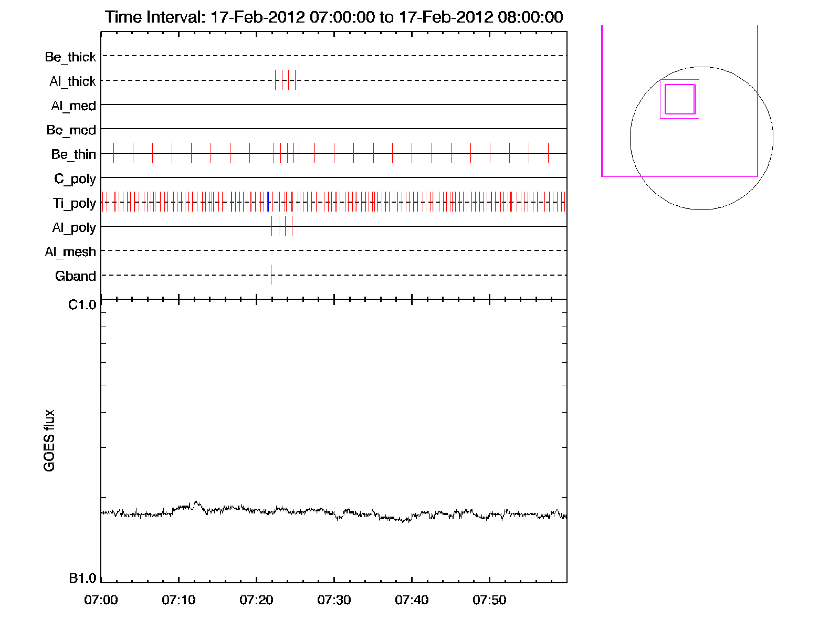
Task: Select the Gband row label
Action: coord(76,276)
